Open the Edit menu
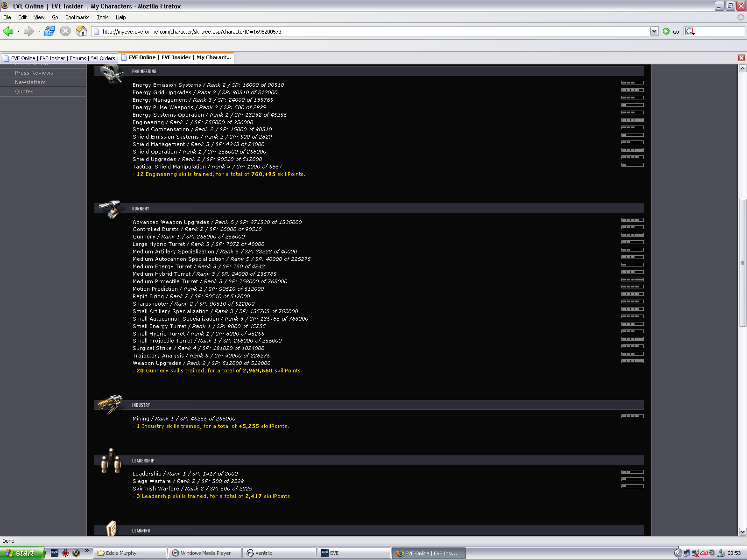Viewport: 747px width, 560px height. pyautogui.click(x=22, y=17)
